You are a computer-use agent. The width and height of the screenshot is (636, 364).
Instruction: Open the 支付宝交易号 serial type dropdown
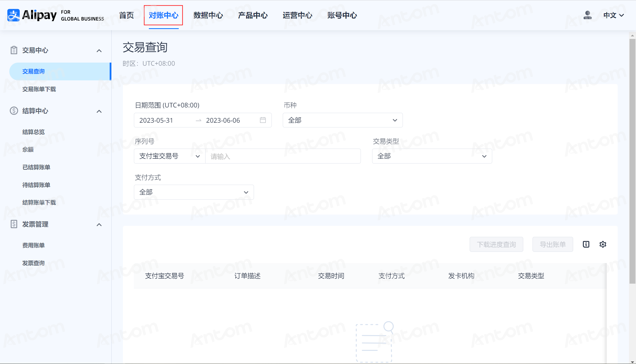point(169,156)
